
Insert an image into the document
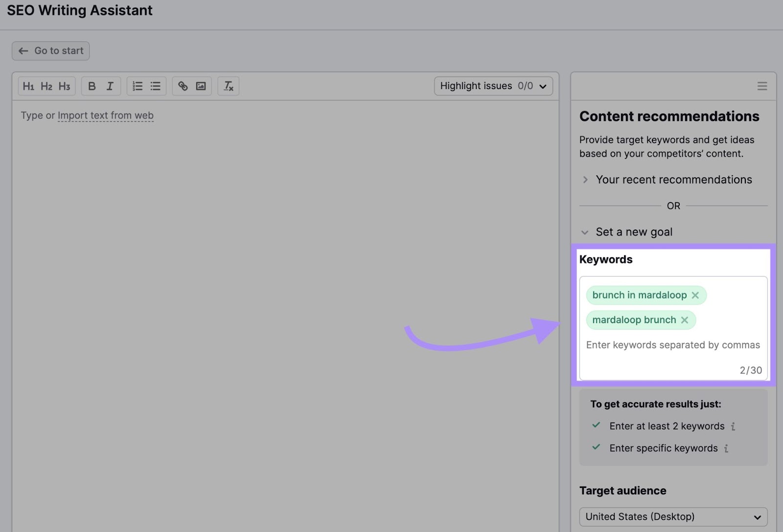pos(201,86)
